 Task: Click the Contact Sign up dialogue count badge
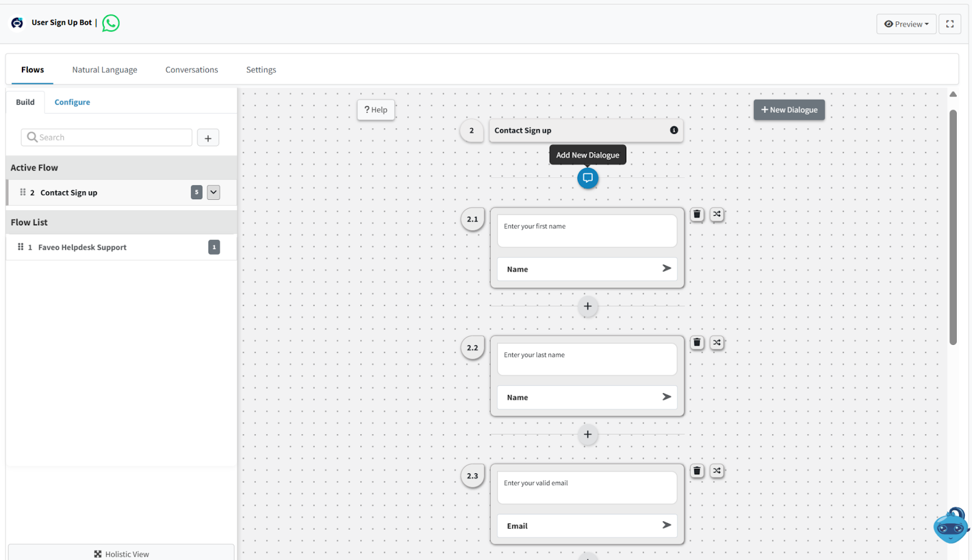click(x=196, y=193)
